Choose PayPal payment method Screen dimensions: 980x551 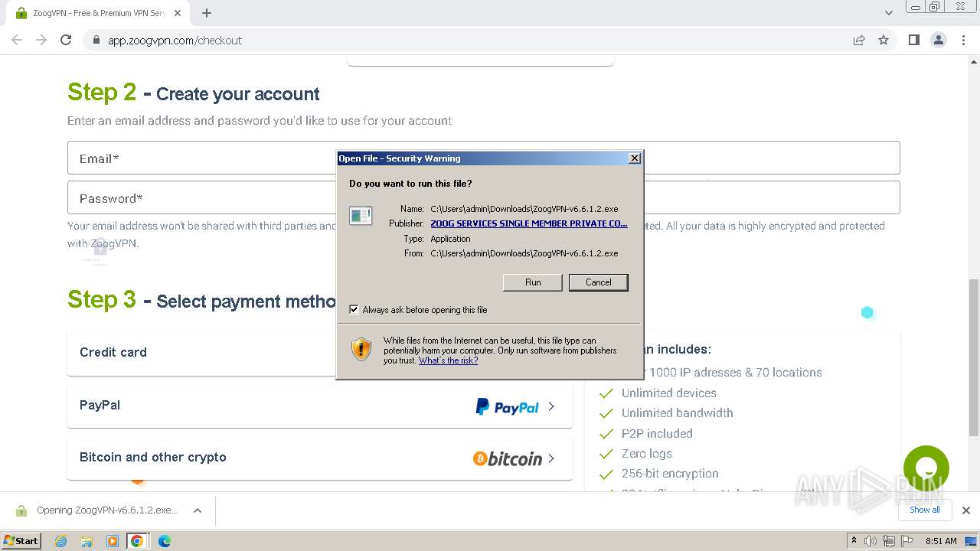(320, 406)
